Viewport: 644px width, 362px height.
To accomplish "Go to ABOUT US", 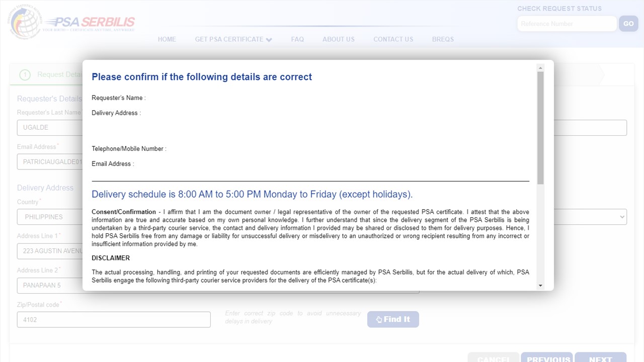I will pos(339,39).
